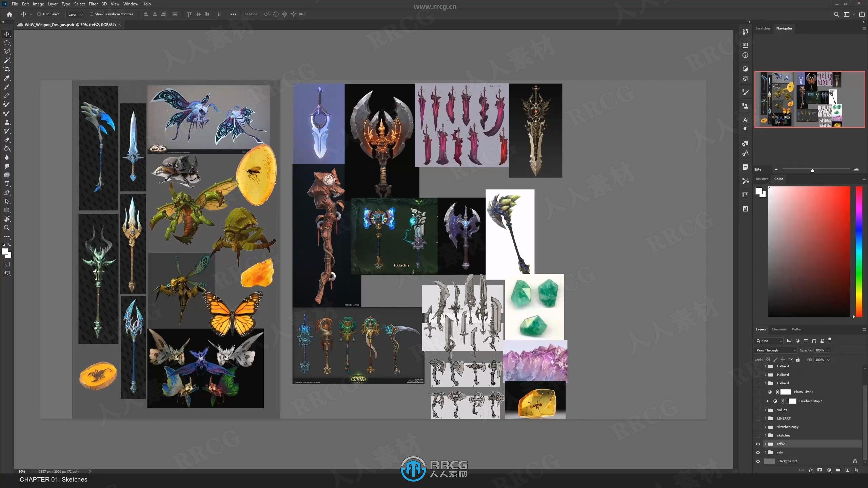Open the Window menu

[131, 4]
